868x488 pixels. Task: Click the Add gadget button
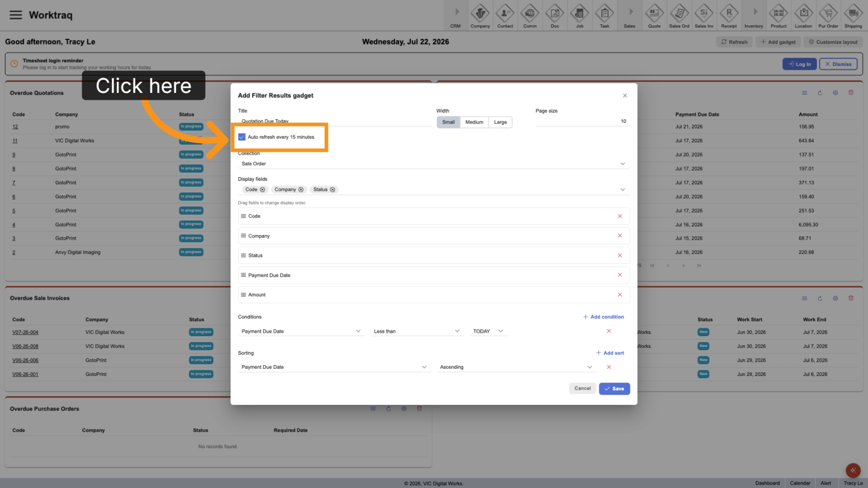(x=778, y=42)
